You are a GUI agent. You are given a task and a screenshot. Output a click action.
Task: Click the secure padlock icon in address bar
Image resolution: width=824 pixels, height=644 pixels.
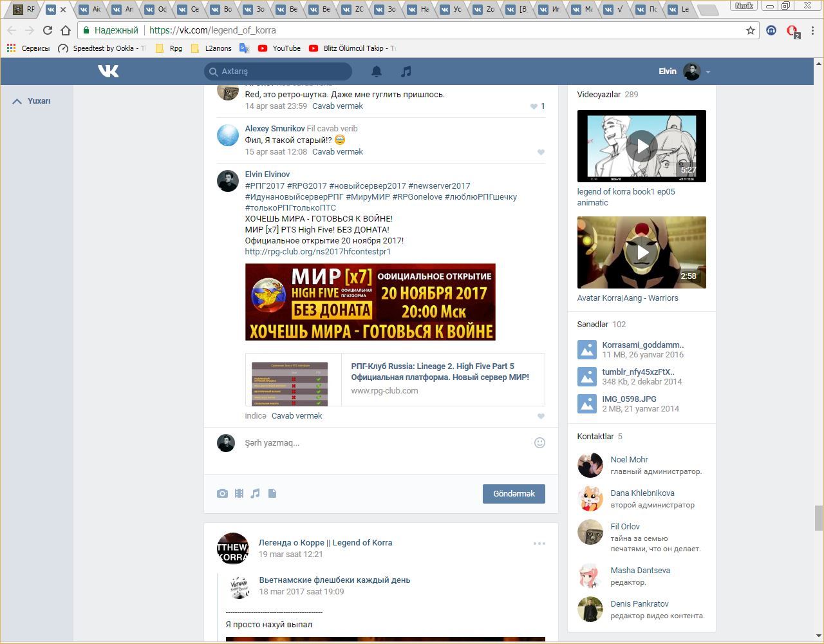click(x=86, y=30)
